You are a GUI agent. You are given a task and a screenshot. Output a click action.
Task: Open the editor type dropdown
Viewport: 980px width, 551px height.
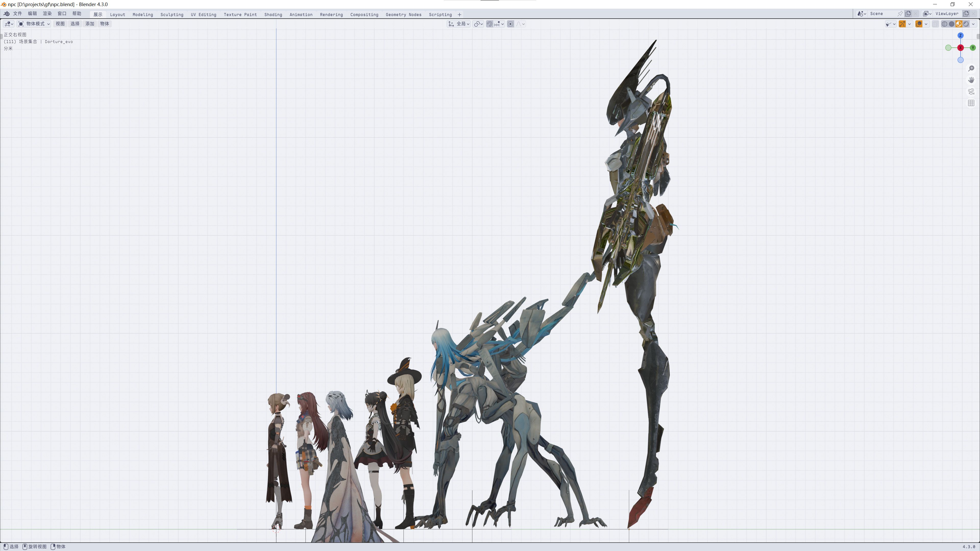click(8, 23)
